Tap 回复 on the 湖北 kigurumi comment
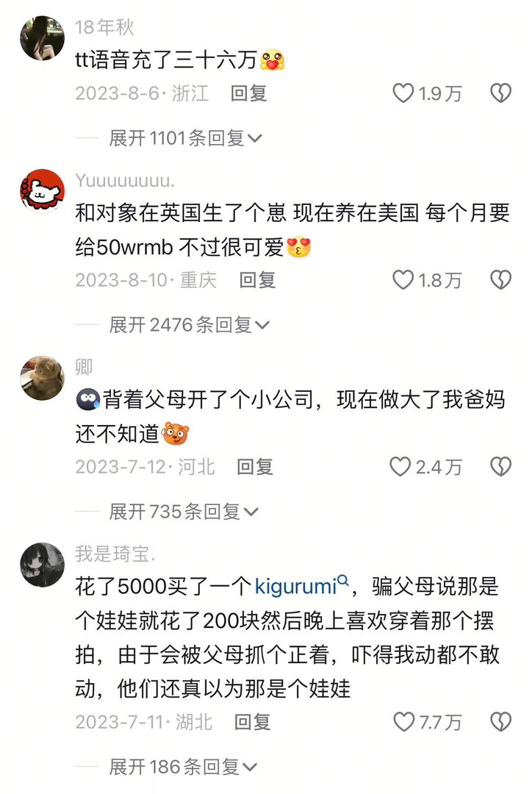 (x=252, y=722)
